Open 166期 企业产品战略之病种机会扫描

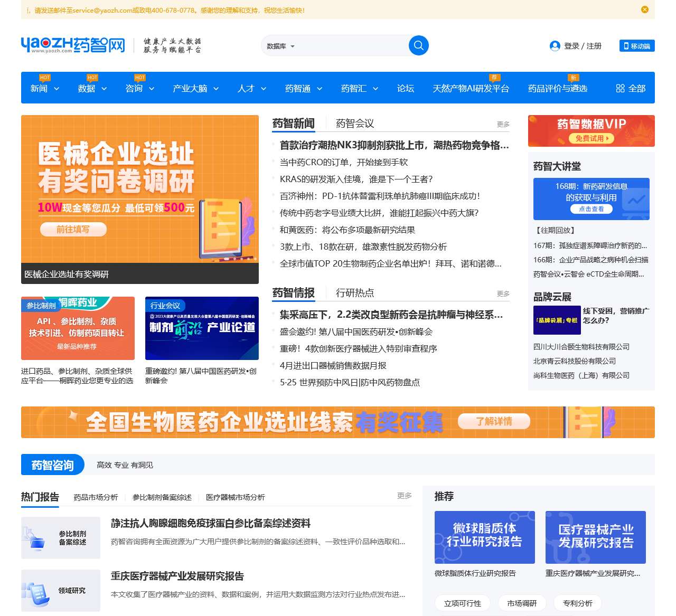590,260
